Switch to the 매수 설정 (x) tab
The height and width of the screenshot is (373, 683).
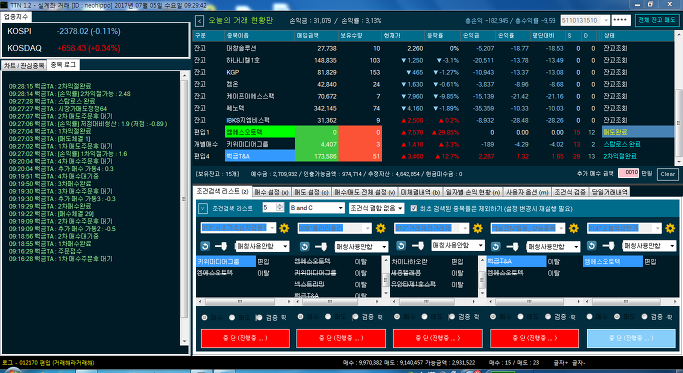click(271, 192)
